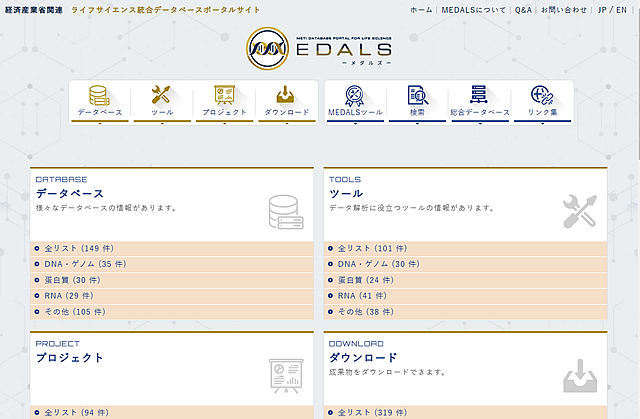The image size is (640, 419).
Task: Click the gray wrench icon in TOOLS card
Action: 580,211
